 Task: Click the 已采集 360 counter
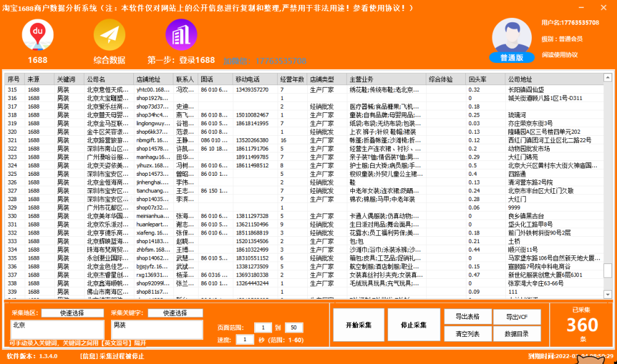point(582,325)
